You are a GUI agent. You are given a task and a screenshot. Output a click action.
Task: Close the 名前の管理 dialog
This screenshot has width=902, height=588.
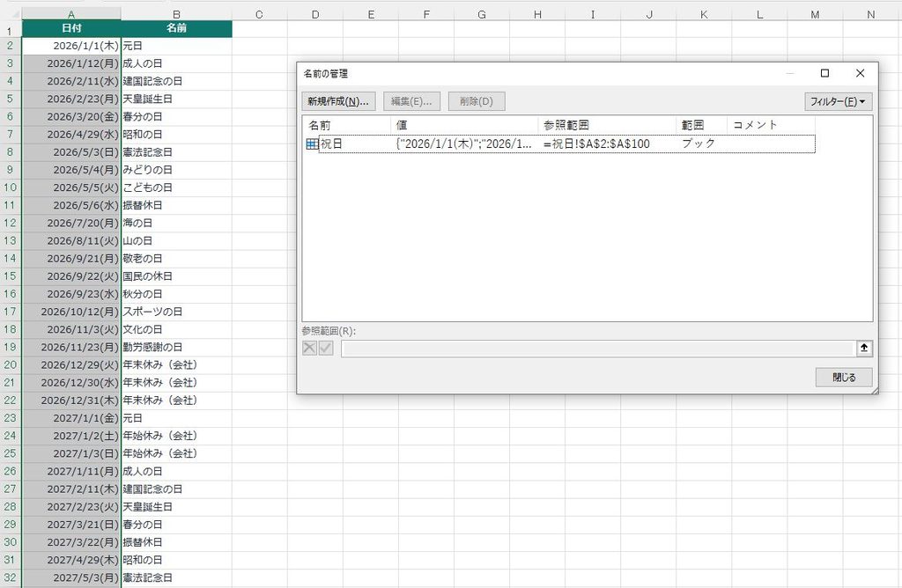860,73
